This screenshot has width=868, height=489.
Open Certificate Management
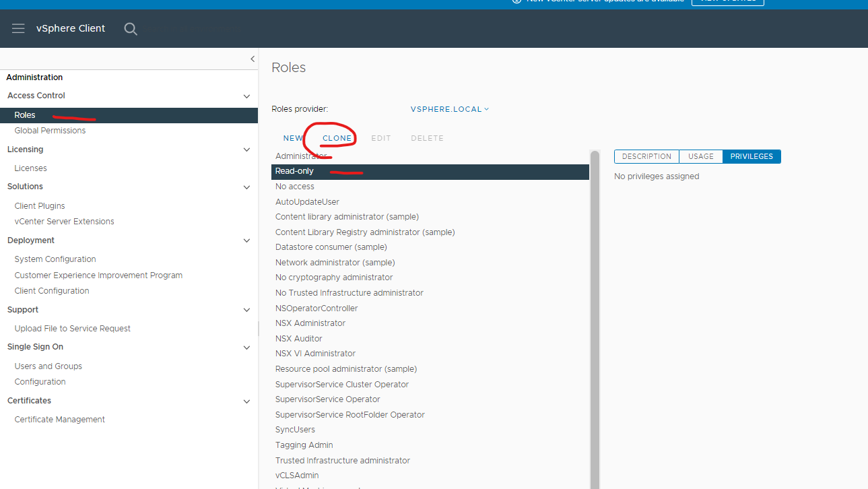(60, 420)
